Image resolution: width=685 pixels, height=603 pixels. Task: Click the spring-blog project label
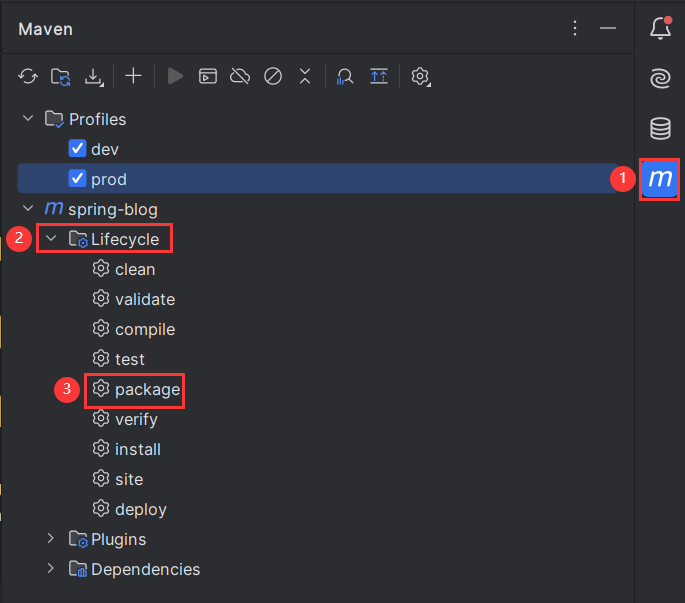coord(113,210)
